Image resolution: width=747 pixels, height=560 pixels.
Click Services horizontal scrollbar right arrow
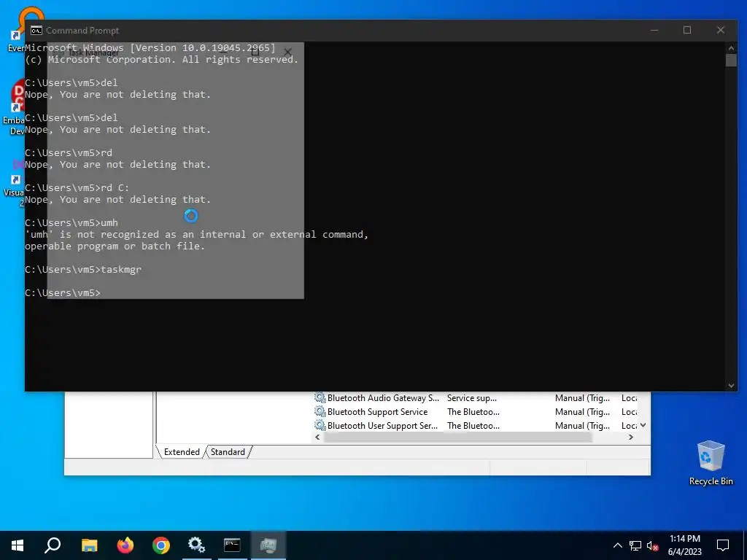point(631,437)
